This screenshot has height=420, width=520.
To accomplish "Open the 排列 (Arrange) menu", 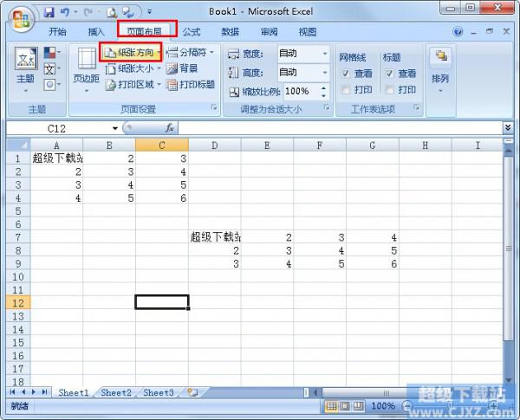I will click(x=440, y=68).
